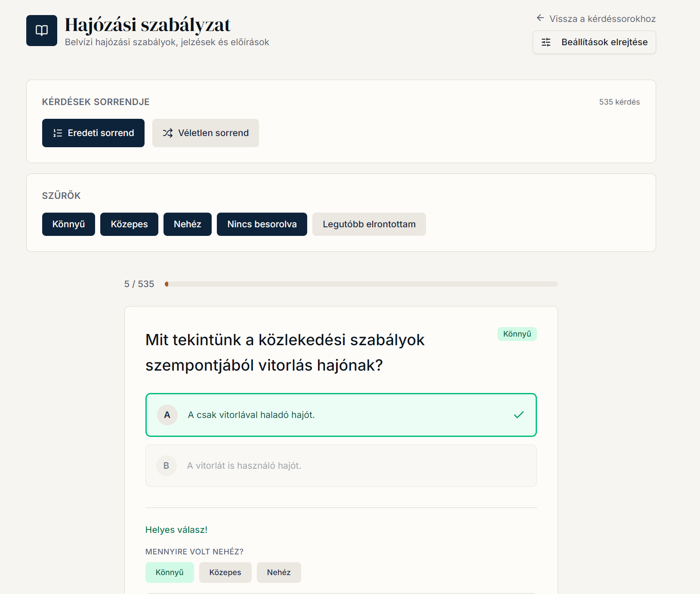
Task: Toggle the Könnyű filter chip
Action: click(68, 224)
